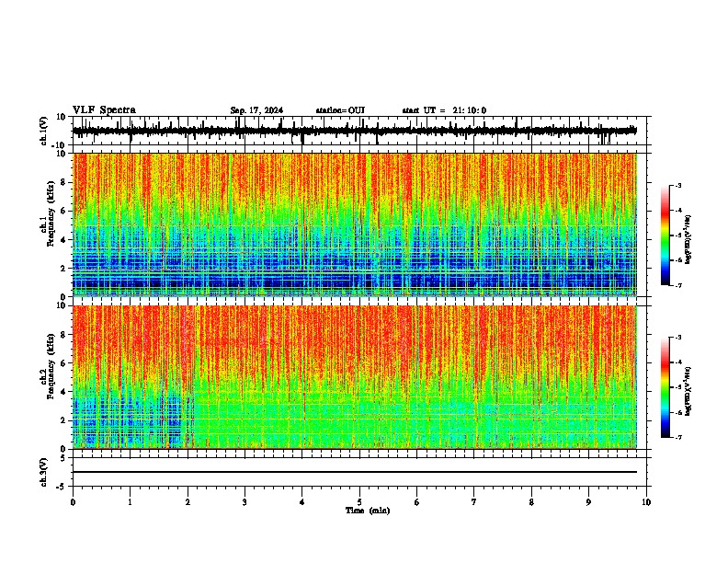
Task: Click the "-7" label on ch.2 color scale
Action: (x=678, y=438)
